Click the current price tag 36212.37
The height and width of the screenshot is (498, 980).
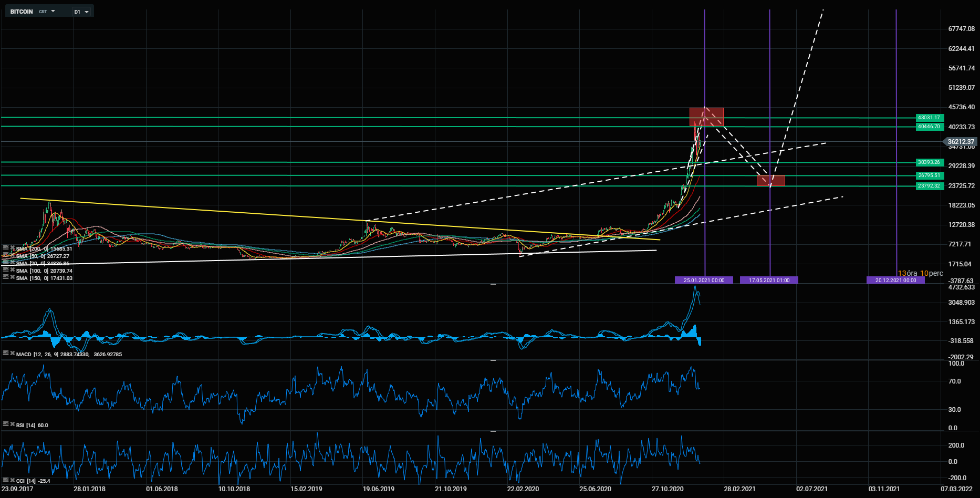(x=961, y=142)
